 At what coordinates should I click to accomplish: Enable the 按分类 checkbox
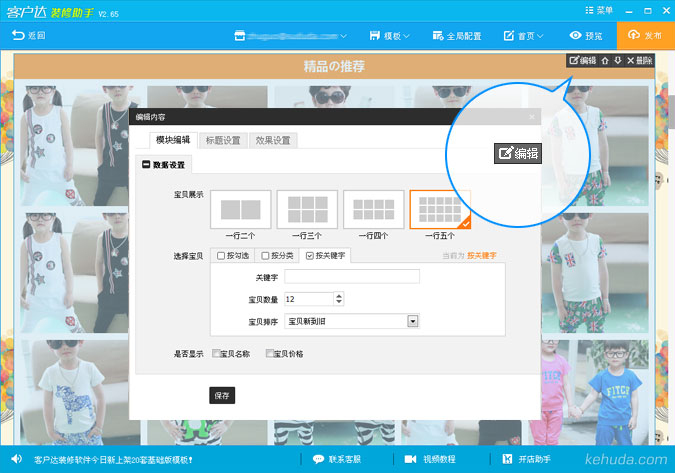coord(265,256)
